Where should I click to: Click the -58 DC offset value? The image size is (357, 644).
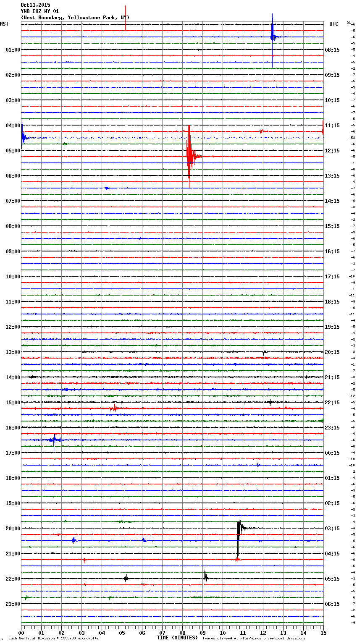pyautogui.click(x=352, y=138)
